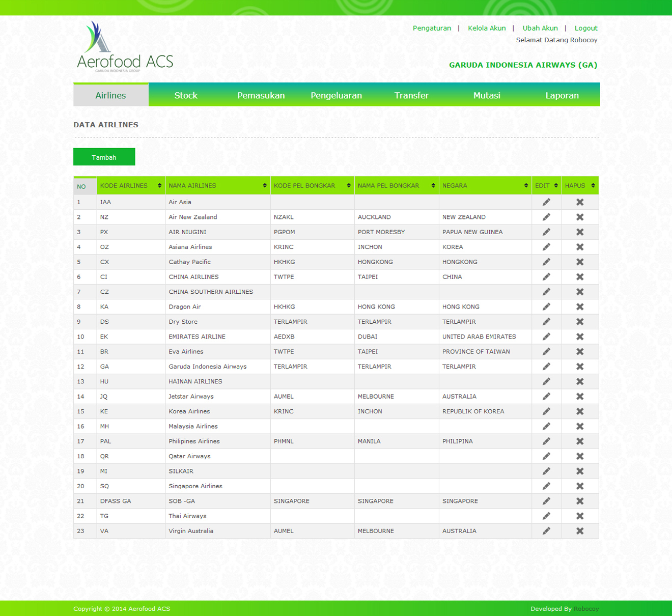
Task: Go to the Pemasukan menu
Action: pos(261,95)
